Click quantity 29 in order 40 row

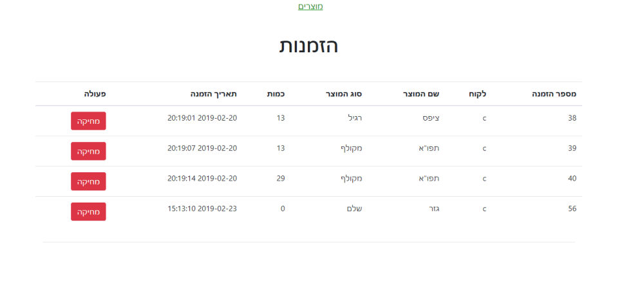coord(281,179)
